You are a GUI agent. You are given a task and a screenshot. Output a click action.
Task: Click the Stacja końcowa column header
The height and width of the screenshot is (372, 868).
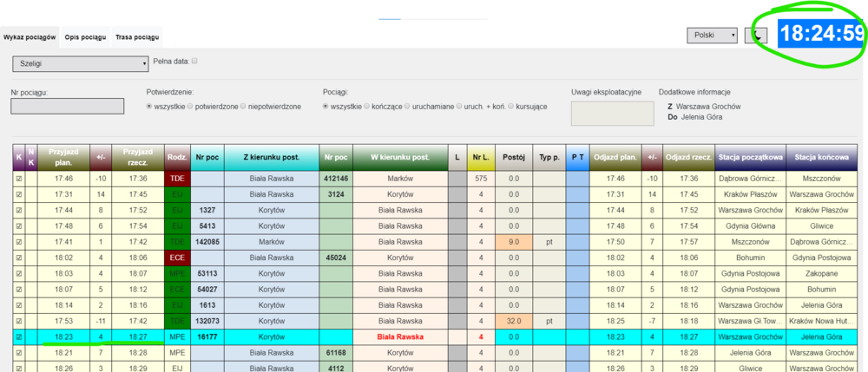coord(820,157)
